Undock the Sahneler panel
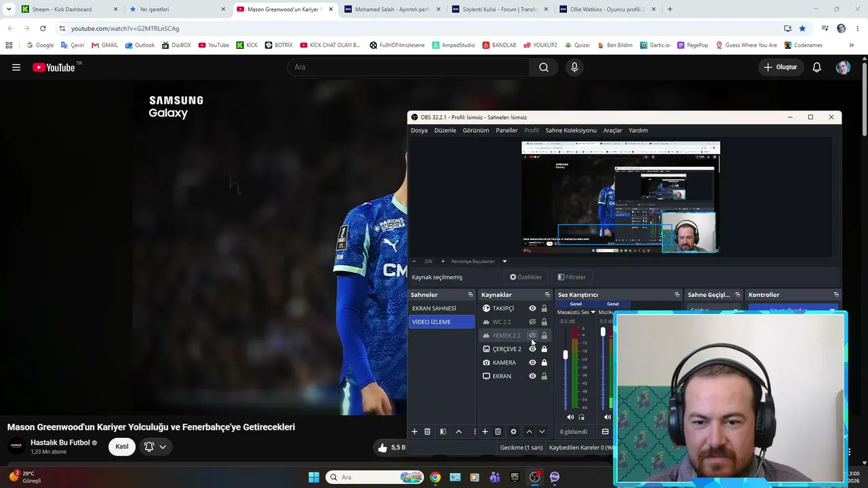868x488 pixels. point(471,295)
